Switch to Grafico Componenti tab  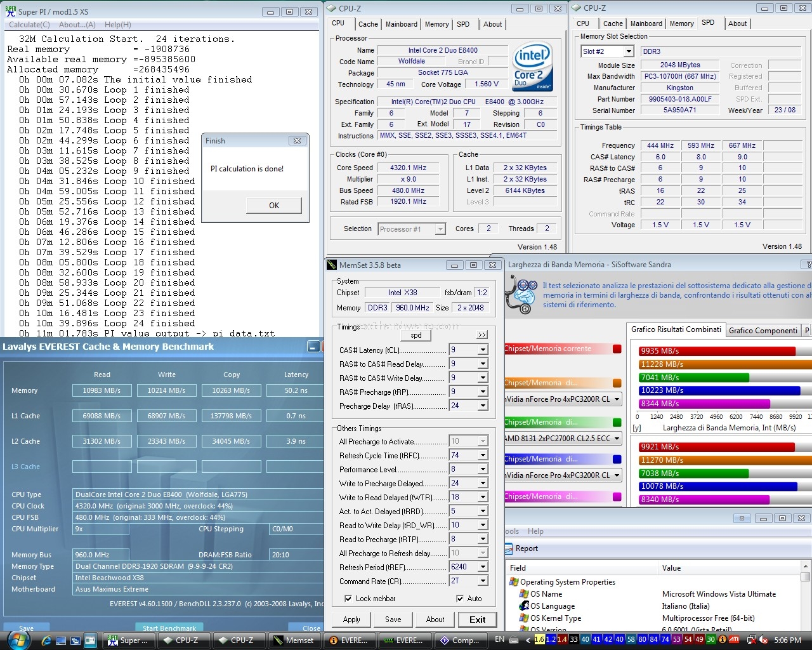coord(763,330)
